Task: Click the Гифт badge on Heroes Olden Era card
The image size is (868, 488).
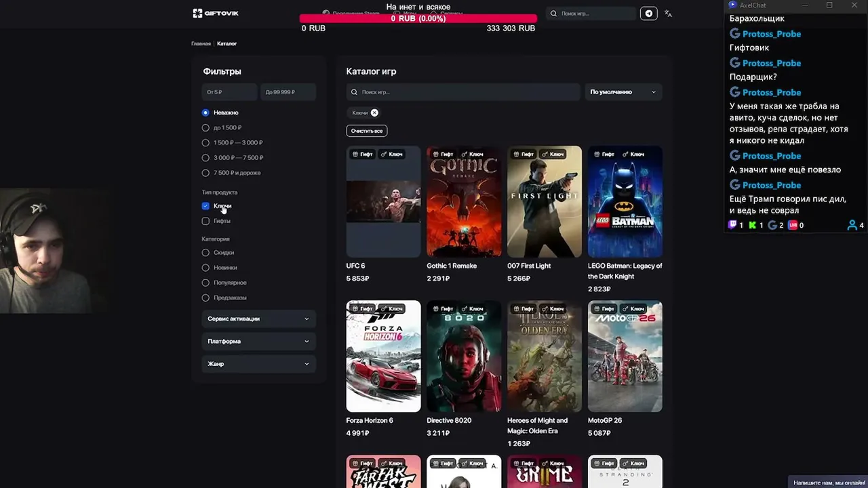Action: tap(524, 308)
